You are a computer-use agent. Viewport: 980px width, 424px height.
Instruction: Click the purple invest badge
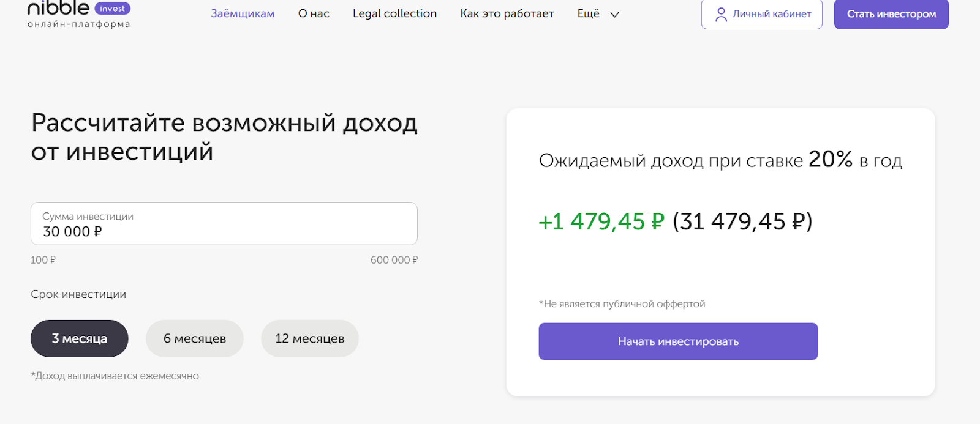(113, 9)
